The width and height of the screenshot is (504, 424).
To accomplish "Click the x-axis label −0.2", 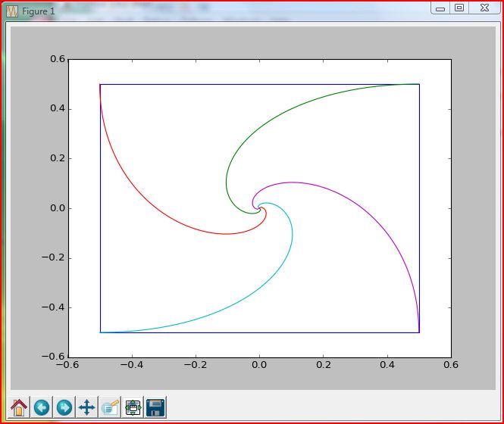I will [195, 365].
